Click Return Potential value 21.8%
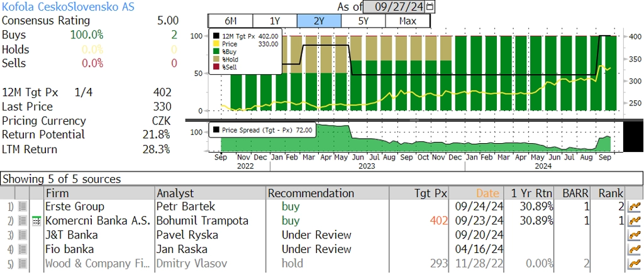The width and height of the screenshot is (644, 275). click(x=156, y=135)
